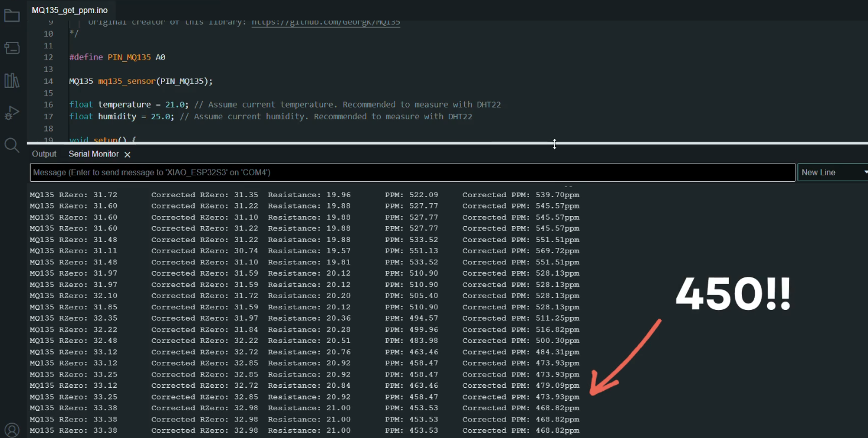This screenshot has height=438, width=868.
Task: Open the Library Manager books icon
Action: click(12, 80)
